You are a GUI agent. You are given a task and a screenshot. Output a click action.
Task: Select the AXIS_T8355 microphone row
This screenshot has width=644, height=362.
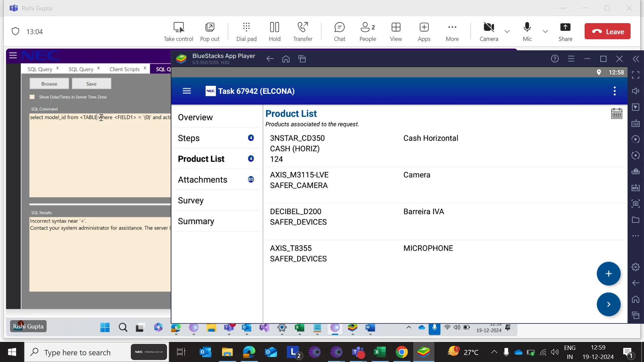pyautogui.click(x=445, y=258)
